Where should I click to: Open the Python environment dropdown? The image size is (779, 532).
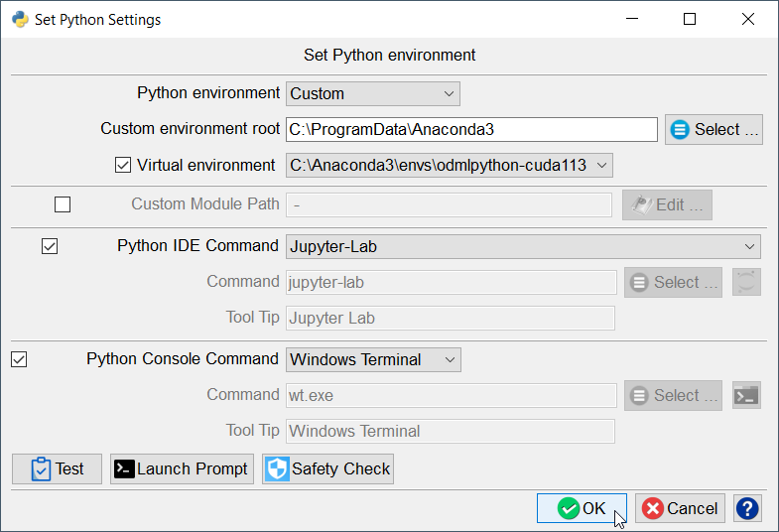point(373,93)
